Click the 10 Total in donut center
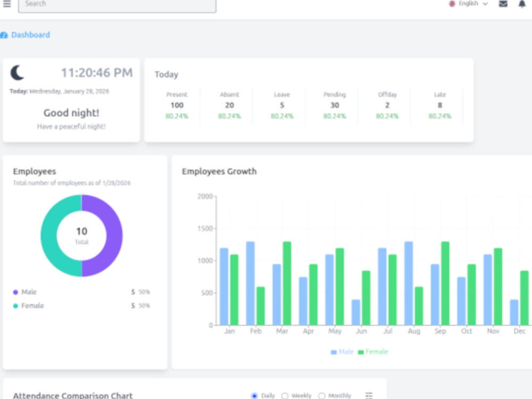The height and width of the screenshot is (399, 532). (x=81, y=236)
